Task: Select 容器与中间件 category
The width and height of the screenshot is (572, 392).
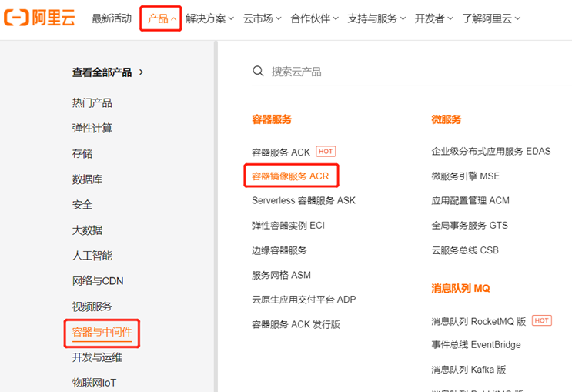Action: 102,332
